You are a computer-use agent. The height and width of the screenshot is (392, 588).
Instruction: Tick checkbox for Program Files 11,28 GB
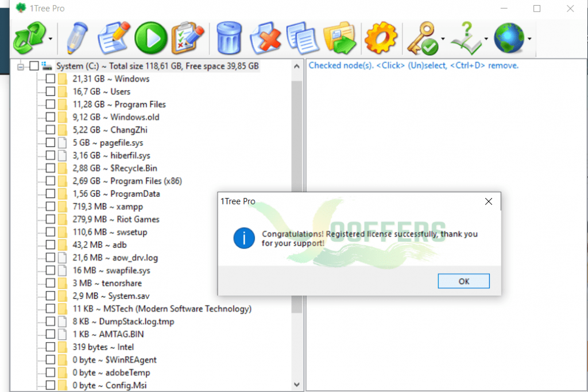click(x=51, y=104)
